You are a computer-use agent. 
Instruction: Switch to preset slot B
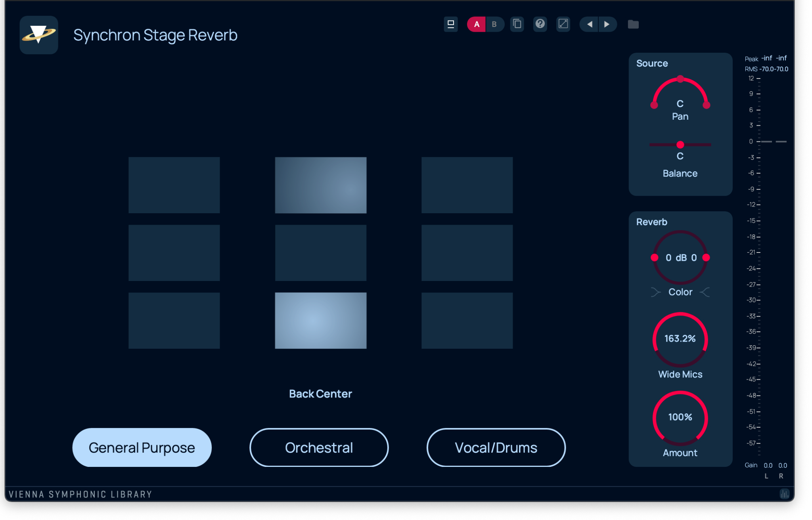click(x=494, y=24)
